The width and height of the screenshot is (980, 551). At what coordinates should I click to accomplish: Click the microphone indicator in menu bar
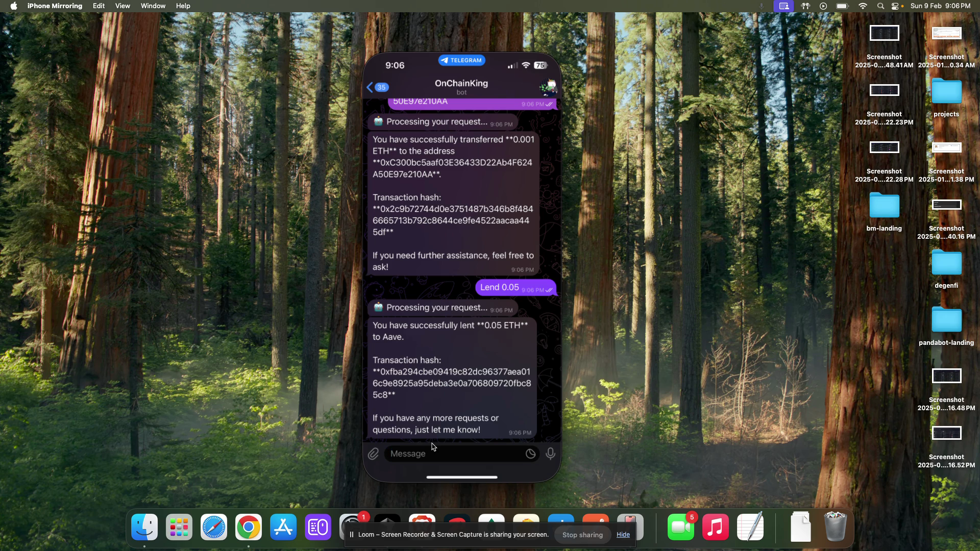tap(762, 6)
